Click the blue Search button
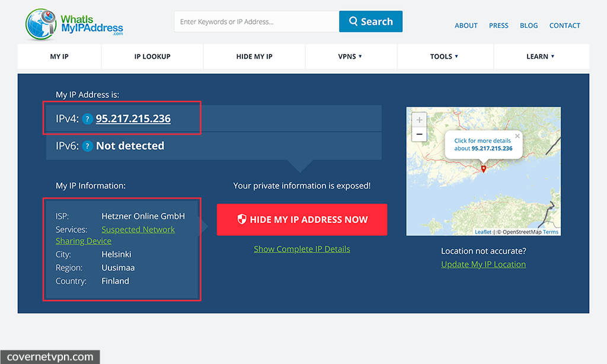The height and width of the screenshot is (364, 607). [370, 21]
